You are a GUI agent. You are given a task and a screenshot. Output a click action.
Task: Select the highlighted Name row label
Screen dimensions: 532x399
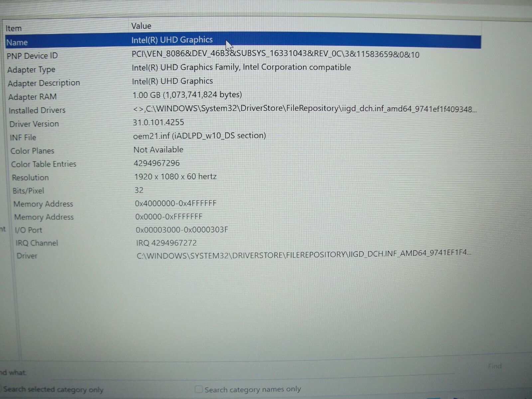click(x=17, y=43)
